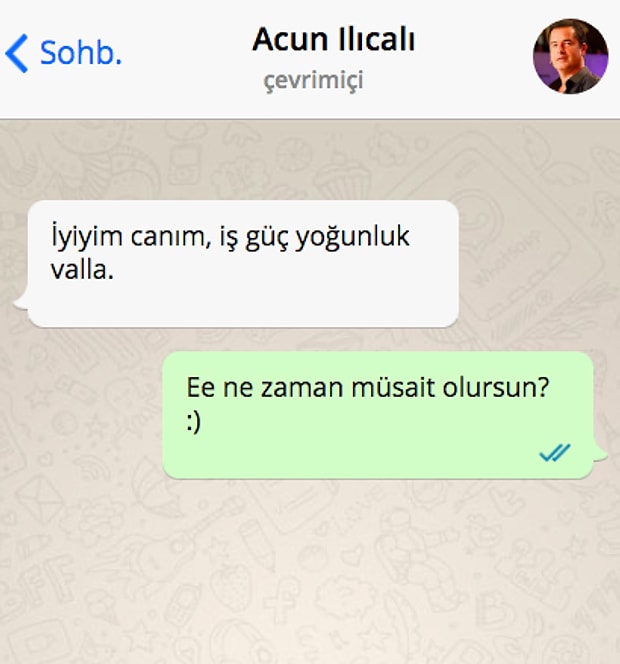
Task: Tap the text line 'İyiyim canım, iş güç yoğunluk'
Action: coord(230,237)
